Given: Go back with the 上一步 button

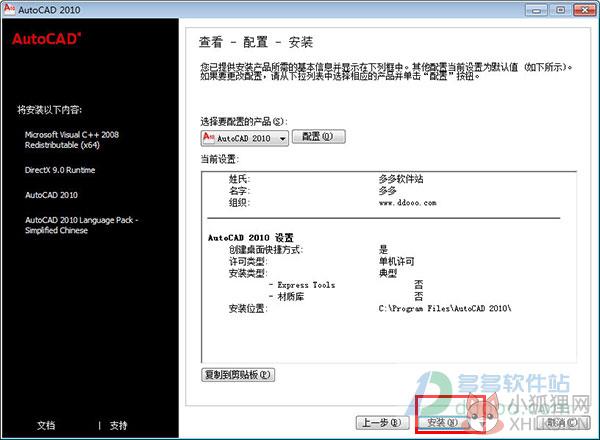Looking at the screenshot, I should pyautogui.click(x=382, y=423).
